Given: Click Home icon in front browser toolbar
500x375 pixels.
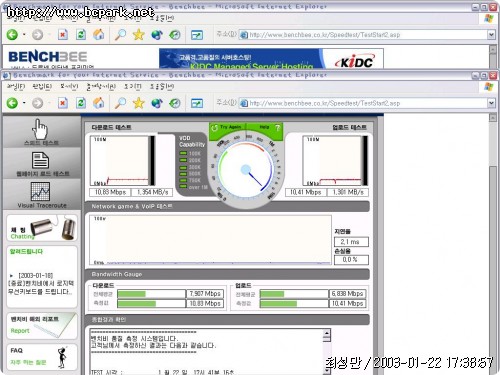Looking at the screenshot, I should coord(99,103).
